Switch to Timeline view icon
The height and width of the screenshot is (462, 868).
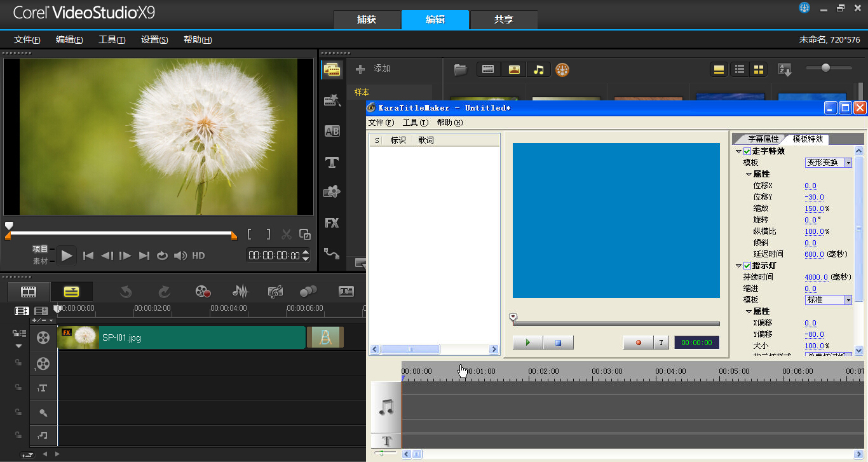point(72,292)
